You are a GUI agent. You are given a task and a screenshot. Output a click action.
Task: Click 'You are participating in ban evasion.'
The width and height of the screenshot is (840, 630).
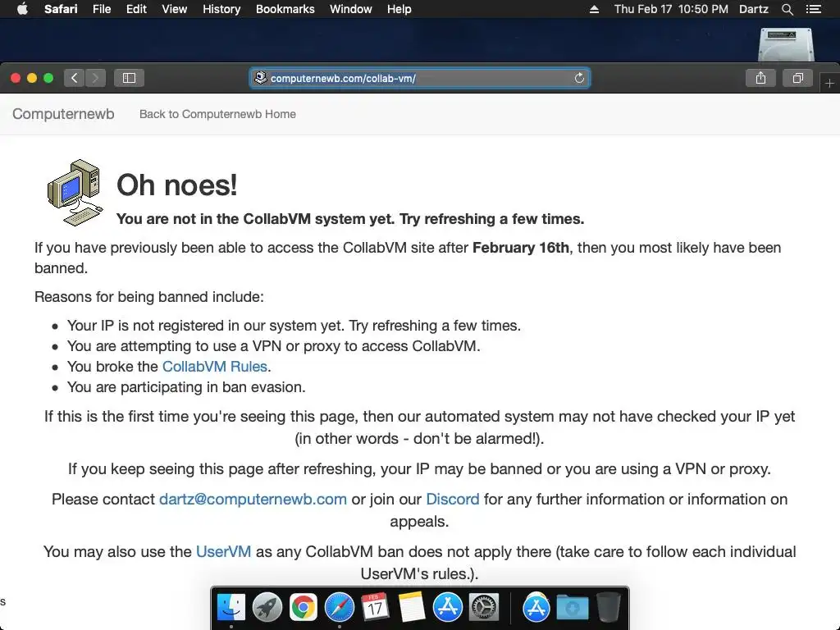tap(186, 387)
